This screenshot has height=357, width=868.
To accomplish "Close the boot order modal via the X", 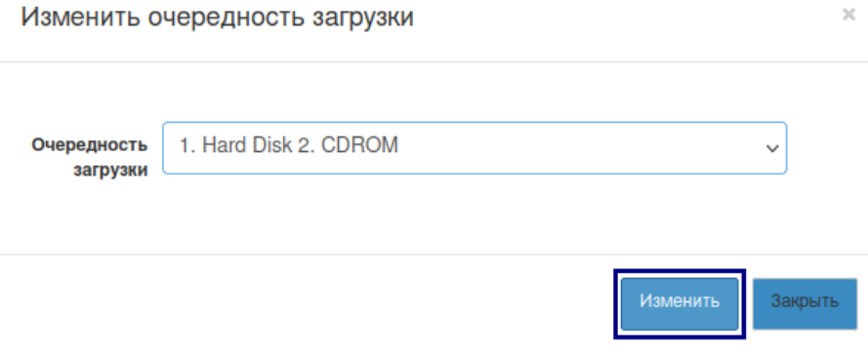I will (848, 15).
